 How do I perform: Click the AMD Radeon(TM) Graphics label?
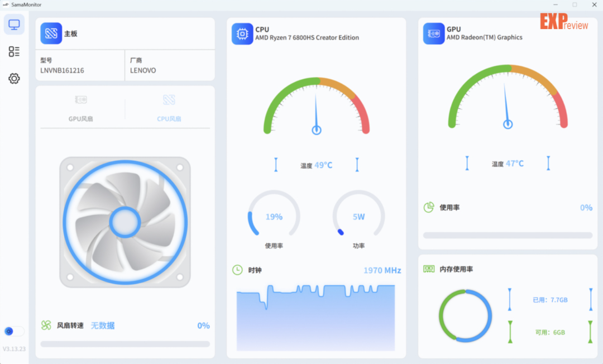[484, 37]
